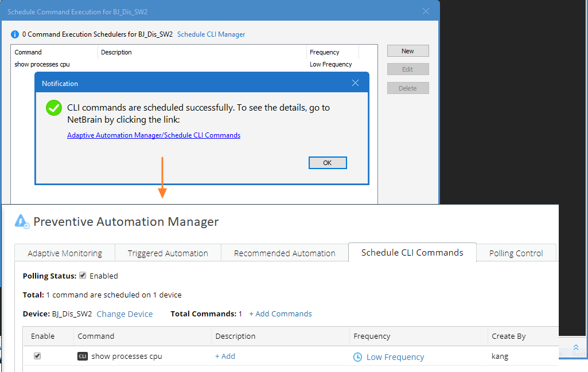Click the Preventive Automation Manager logo icon
Viewport: 588px width, 372px height.
click(x=22, y=221)
